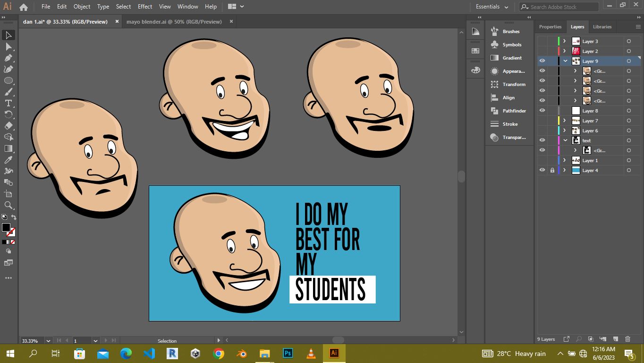Image resolution: width=644 pixels, height=363 pixels.
Task: Open the Color palette panel icon
Action: [475, 70]
